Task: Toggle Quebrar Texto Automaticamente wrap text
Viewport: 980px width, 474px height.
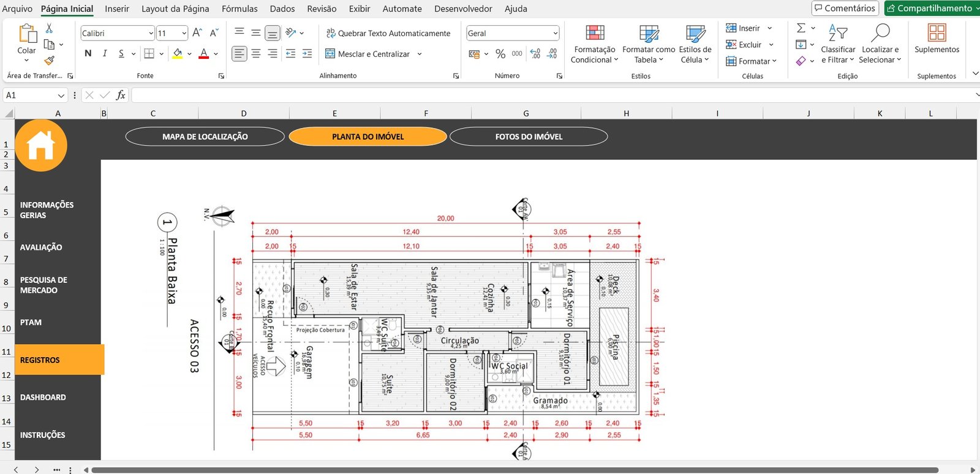Action: [x=388, y=33]
